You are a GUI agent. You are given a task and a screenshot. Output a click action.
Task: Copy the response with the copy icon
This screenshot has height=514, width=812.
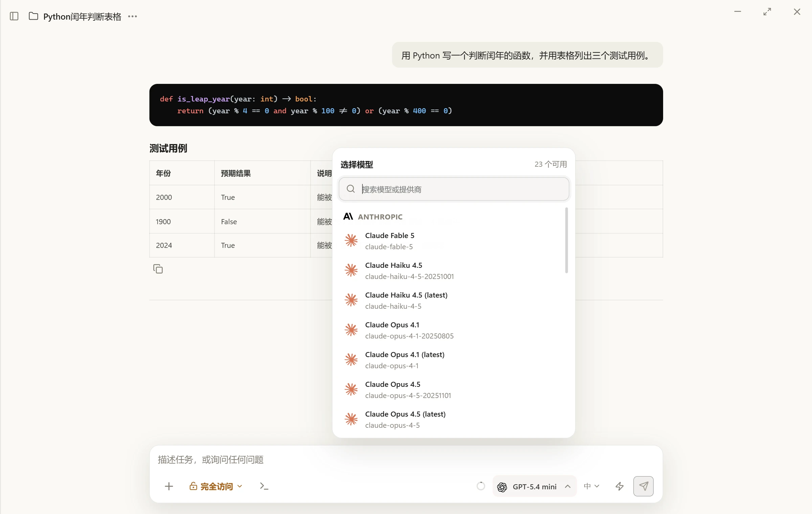pyautogui.click(x=158, y=269)
